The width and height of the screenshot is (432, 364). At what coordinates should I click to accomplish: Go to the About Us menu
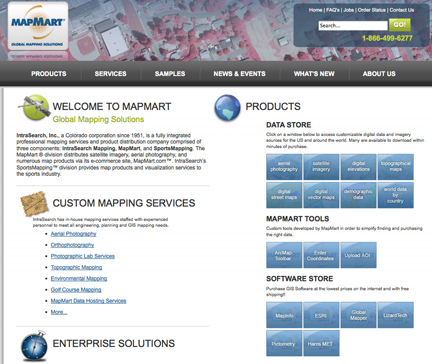coord(379,74)
